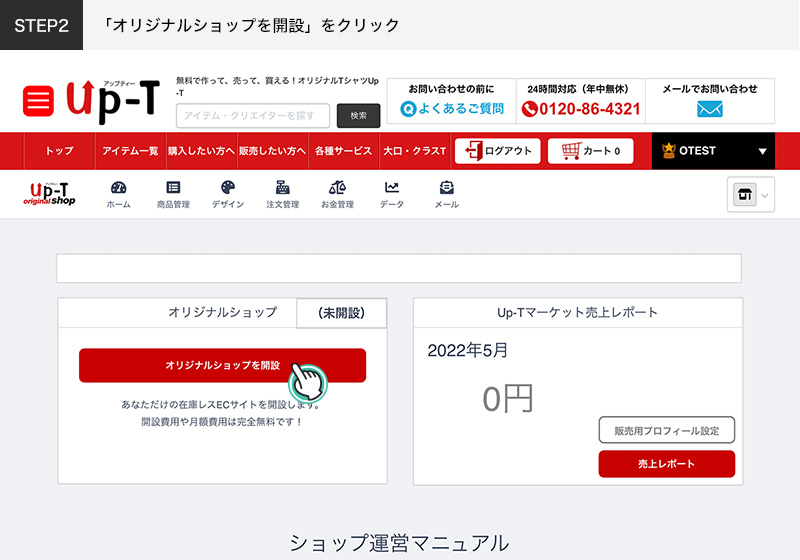Click the item and creator search field
The width and height of the screenshot is (800, 560).
[x=253, y=116]
